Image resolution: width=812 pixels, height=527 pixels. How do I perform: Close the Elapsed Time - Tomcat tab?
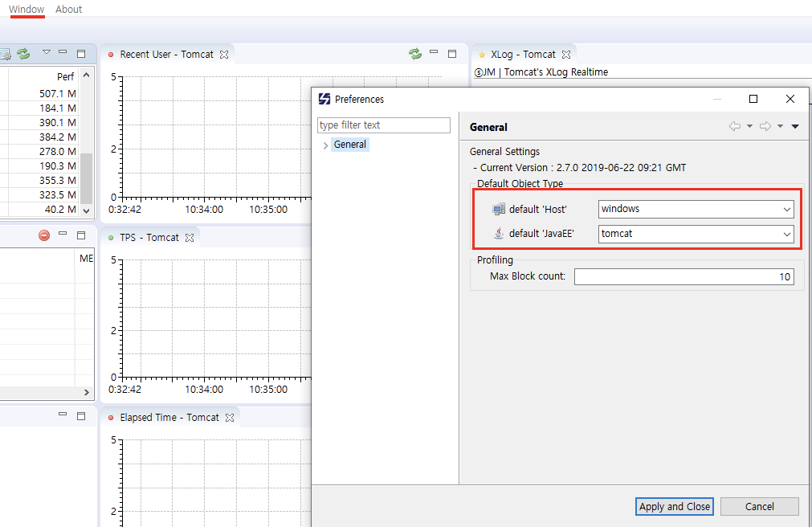point(230,417)
